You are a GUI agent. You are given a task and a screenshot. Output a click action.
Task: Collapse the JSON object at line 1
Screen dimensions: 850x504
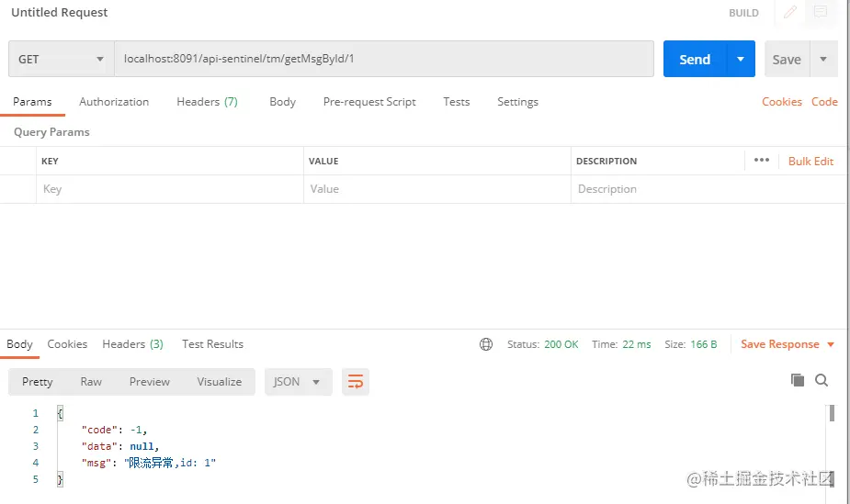60,413
